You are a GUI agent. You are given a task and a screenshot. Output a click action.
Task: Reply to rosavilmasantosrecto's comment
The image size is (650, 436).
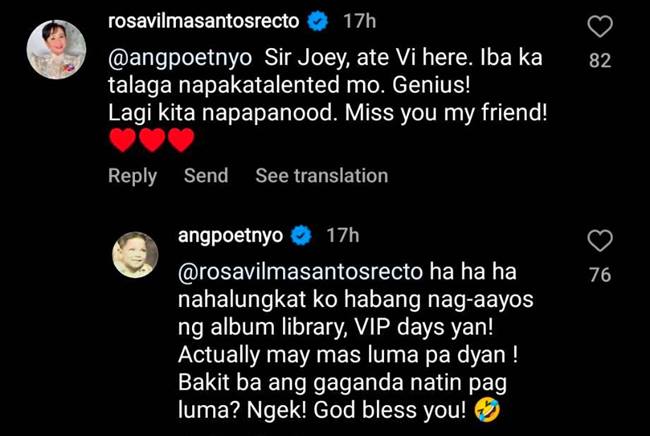132,176
